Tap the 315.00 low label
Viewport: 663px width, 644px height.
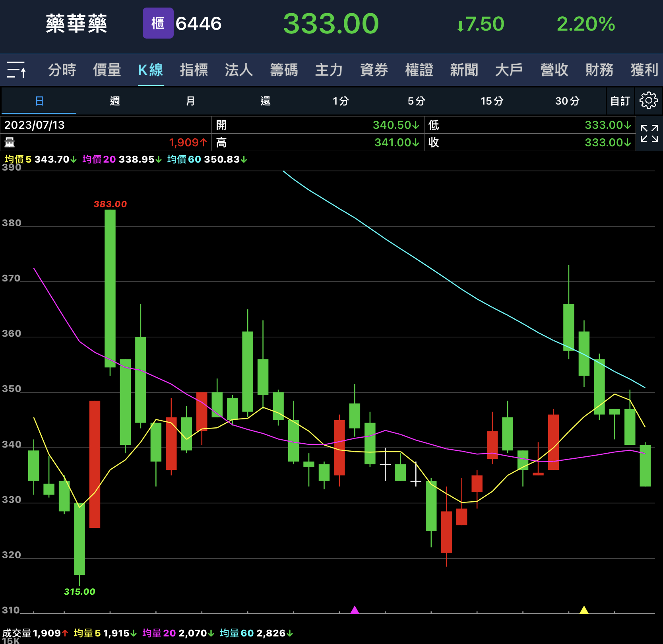point(79,592)
